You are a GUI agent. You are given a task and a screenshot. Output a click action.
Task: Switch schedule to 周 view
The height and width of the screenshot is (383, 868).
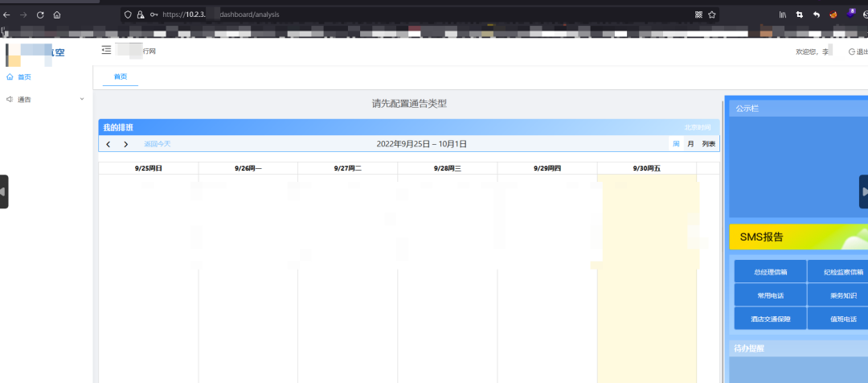click(x=676, y=143)
